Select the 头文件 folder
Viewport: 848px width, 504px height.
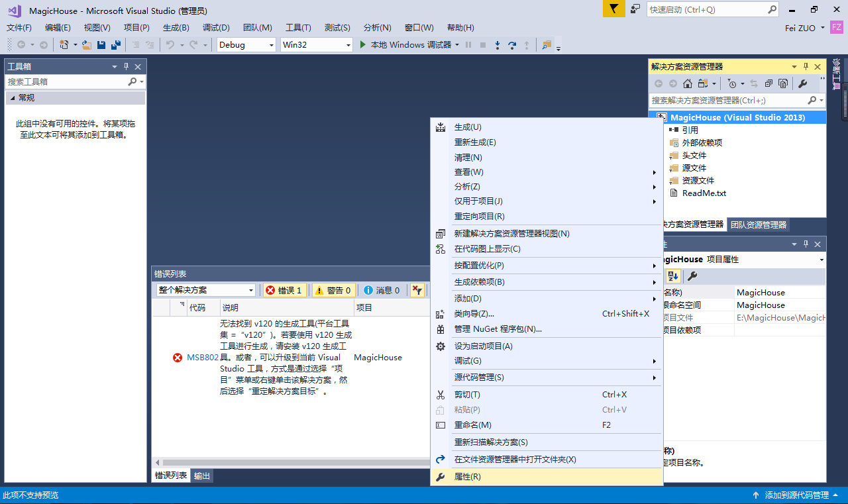click(694, 156)
